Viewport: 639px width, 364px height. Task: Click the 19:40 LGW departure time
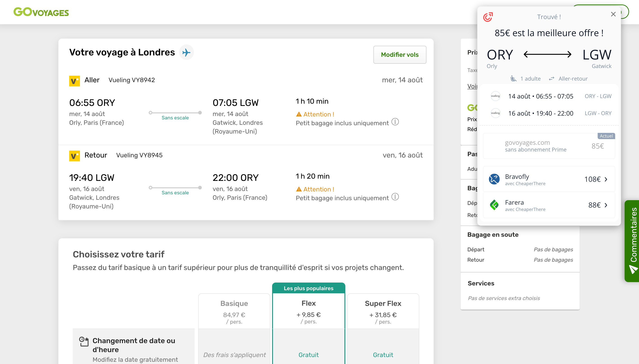[92, 178]
